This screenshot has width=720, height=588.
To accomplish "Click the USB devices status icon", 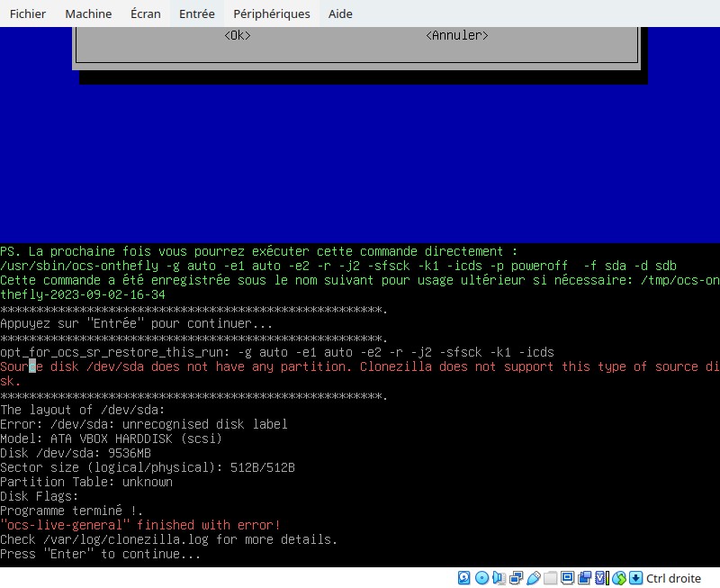I will (534, 578).
